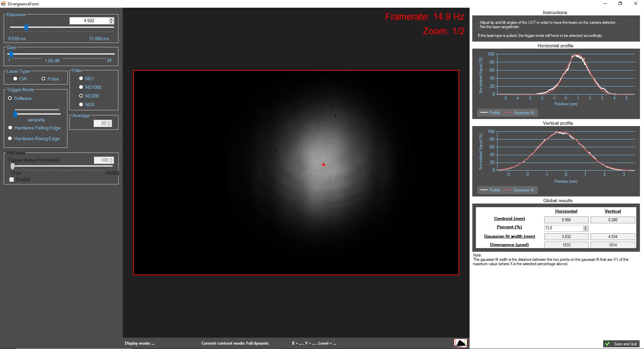Click the Profile legend in Horizontal profile

tap(494, 112)
